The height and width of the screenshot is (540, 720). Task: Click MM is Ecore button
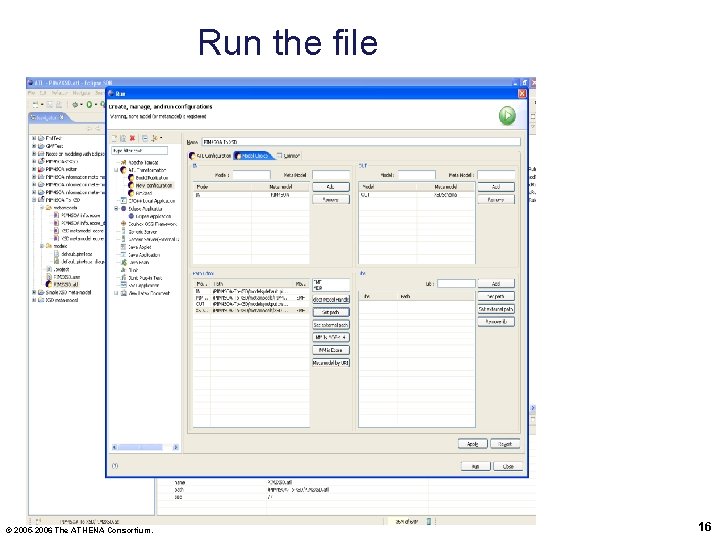click(331, 350)
